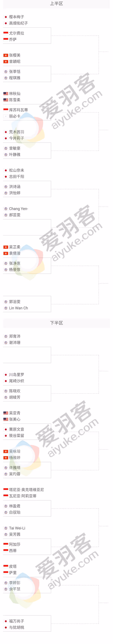Click the Hong Kong flag beside 吴芷柔
The width and height of the screenshot is (113, 644).
(6, 247)
